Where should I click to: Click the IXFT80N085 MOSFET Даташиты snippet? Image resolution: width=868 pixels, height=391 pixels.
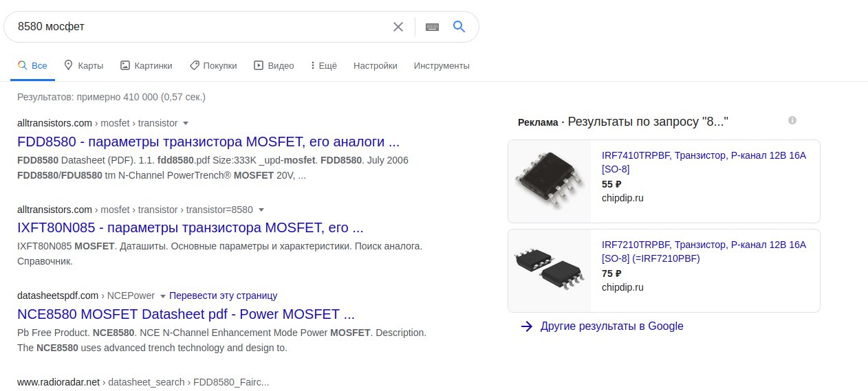click(219, 253)
